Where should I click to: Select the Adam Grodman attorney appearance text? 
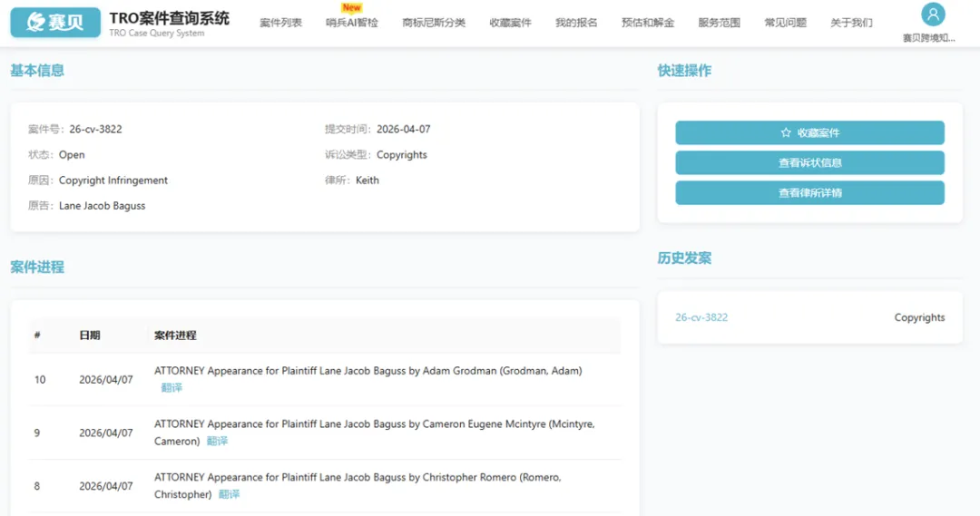pyautogui.click(x=368, y=370)
